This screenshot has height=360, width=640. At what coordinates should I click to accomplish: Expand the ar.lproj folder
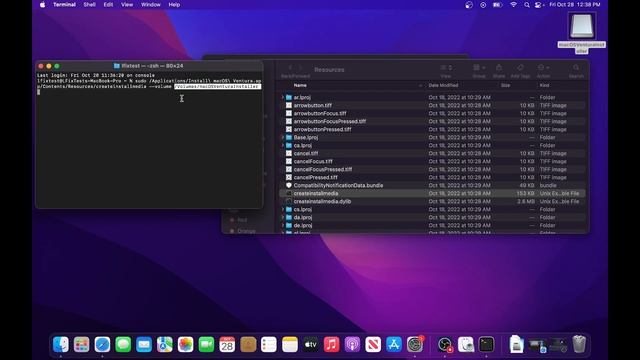pos(282,98)
